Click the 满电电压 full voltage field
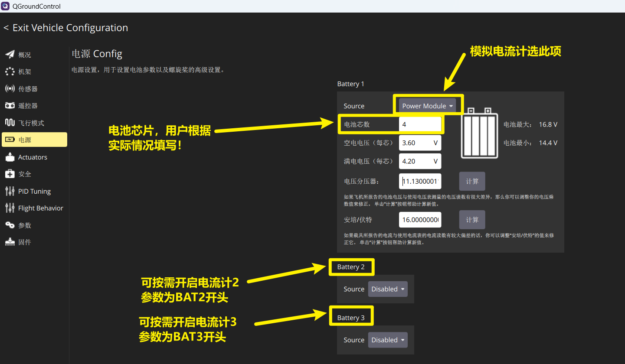This screenshot has width=625, height=364. (x=420, y=161)
